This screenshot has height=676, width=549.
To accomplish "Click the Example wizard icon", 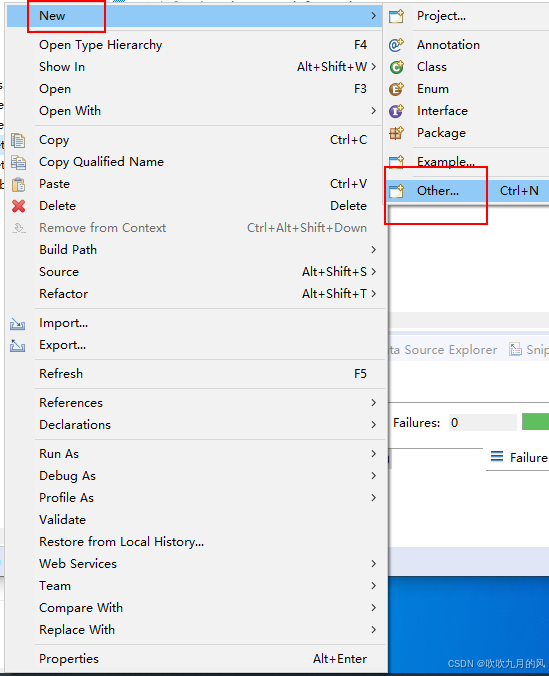I will coord(396,162).
